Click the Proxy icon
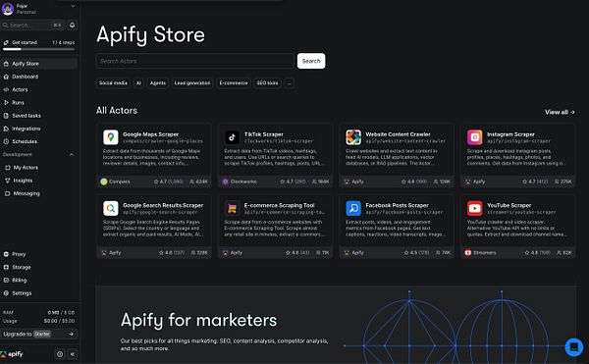The width and height of the screenshot is (589, 364). click(x=6, y=254)
